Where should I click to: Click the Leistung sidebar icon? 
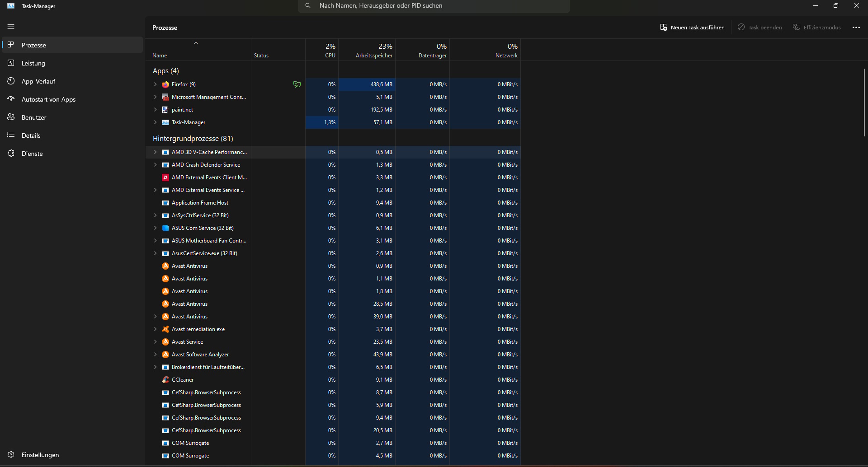pyautogui.click(x=11, y=63)
